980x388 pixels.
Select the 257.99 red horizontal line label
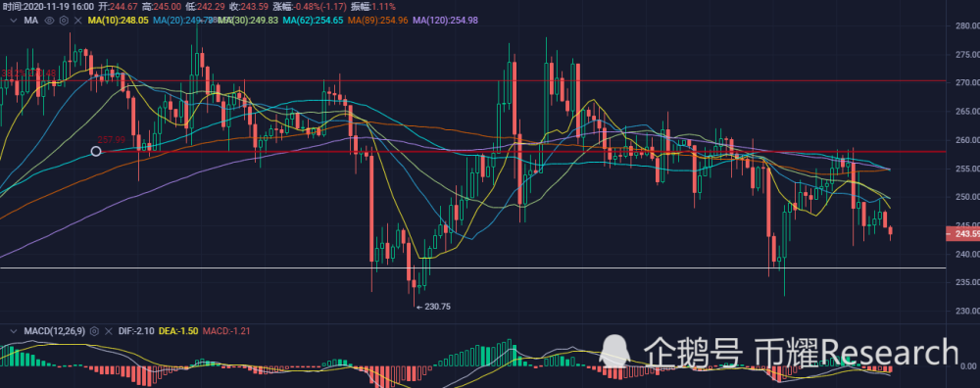tap(112, 139)
